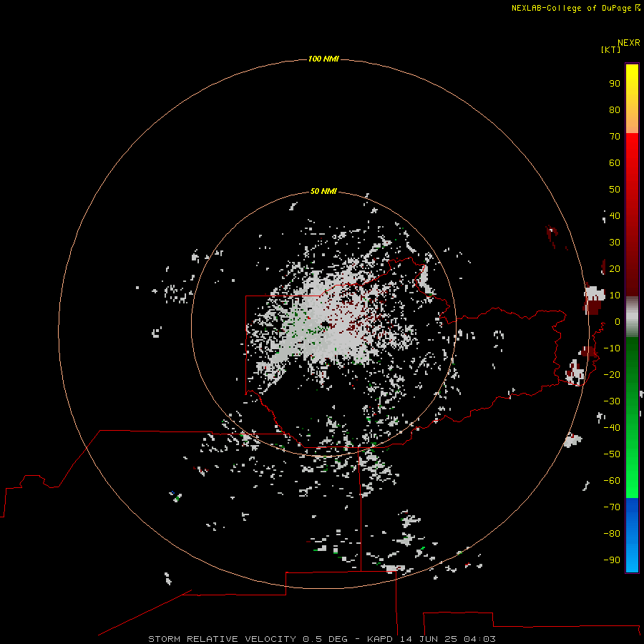The height and width of the screenshot is (644, 644).
Task: Click the 0.5 DEG elevation text
Action: pos(326,639)
